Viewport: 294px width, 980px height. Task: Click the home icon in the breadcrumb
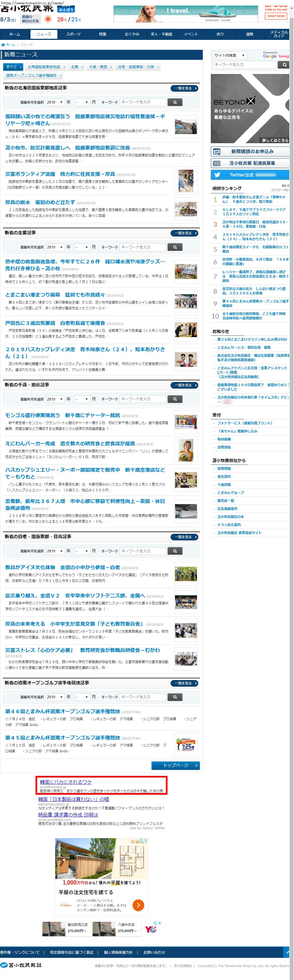pyautogui.click(x=3, y=45)
